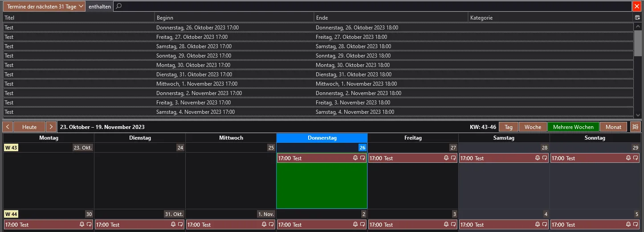Screen dimensions: 644x232
Task: Open the 'Termine der nächsten 31 Tage' dropdown
Action: click(44, 6)
